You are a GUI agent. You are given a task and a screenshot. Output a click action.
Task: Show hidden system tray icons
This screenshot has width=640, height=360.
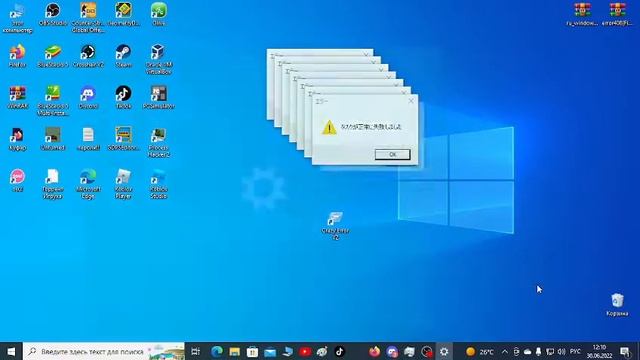coord(505,351)
